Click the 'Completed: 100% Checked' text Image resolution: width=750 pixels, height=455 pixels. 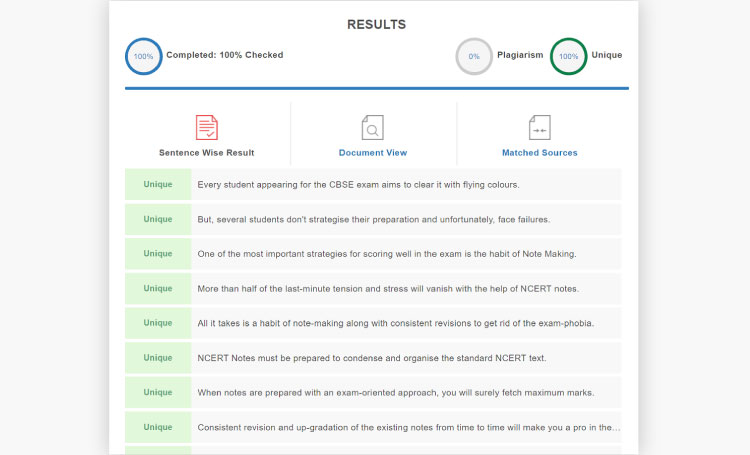[225, 55]
